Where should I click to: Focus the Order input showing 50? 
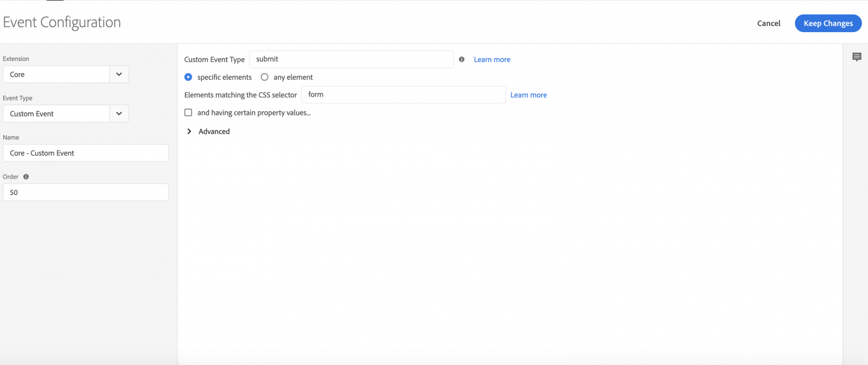(x=85, y=192)
